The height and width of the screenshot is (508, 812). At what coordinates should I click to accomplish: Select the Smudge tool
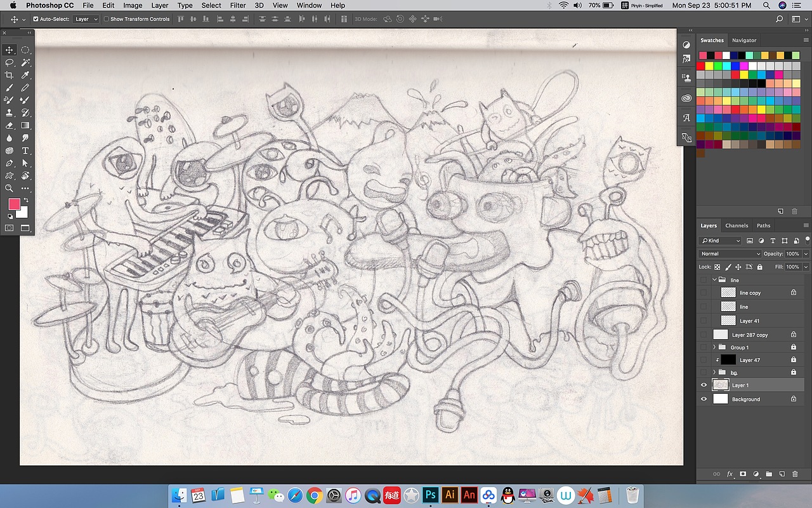pyautogui.click(x=25, y=138)
